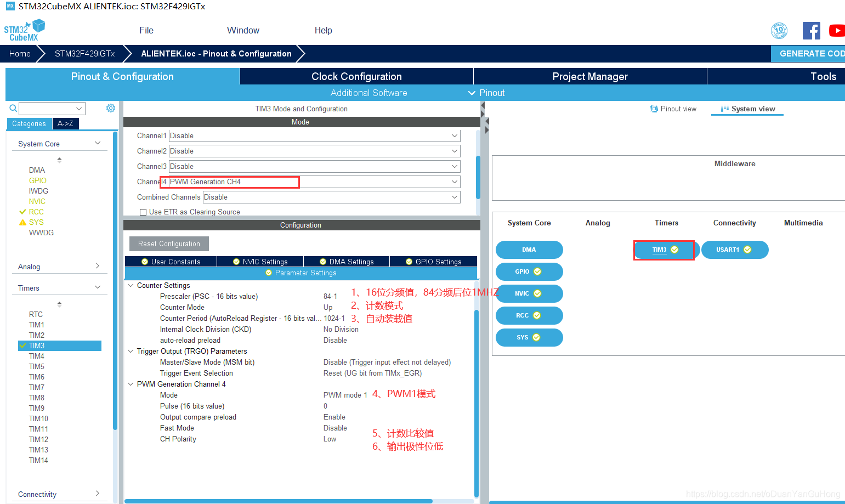The image size is (845, 504).
Task: Open the Help menu
Action: [324, 30]
